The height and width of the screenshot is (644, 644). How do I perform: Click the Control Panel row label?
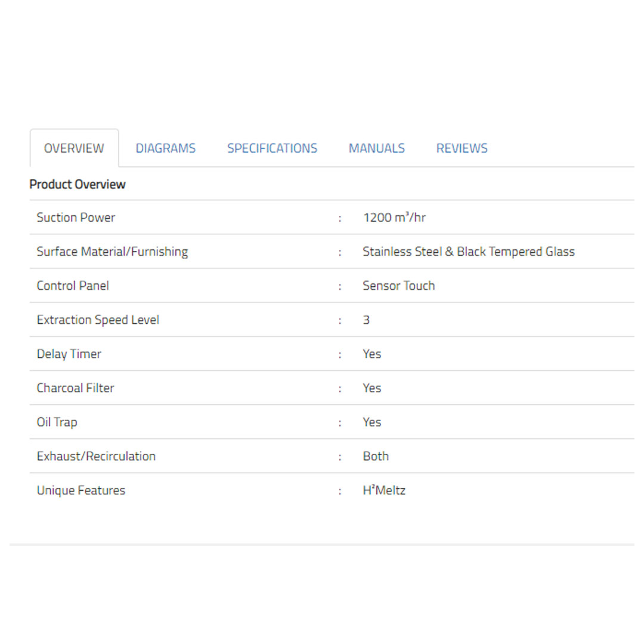pyautogui.click(x=73, y=286)
